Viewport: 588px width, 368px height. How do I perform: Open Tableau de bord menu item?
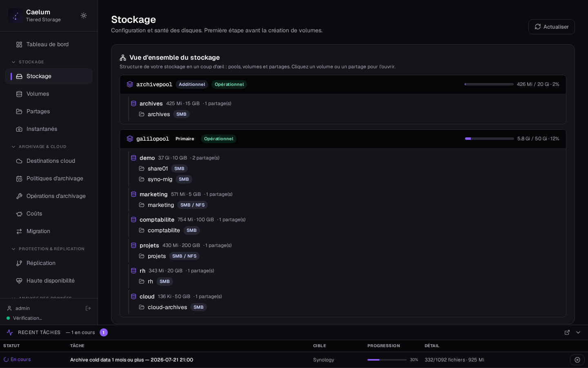[49, 45]
